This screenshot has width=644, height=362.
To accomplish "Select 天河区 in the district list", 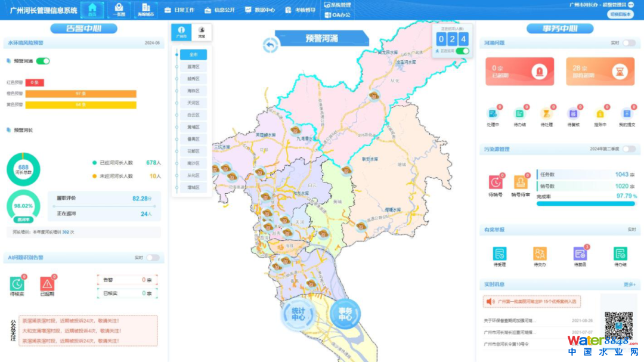I will [x=193, y=103].
